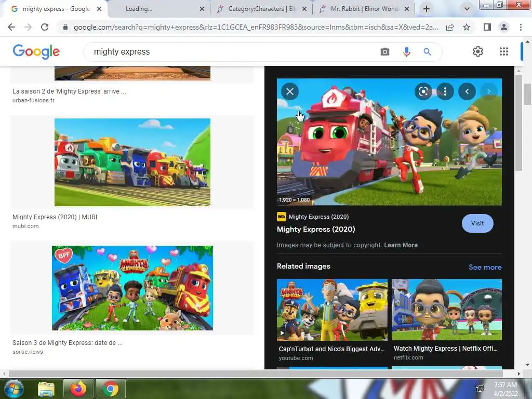Screen dimensions: 532x399
Task: Open a new tab with plus button
Action: pyautogui.click(x=427, y=9)
